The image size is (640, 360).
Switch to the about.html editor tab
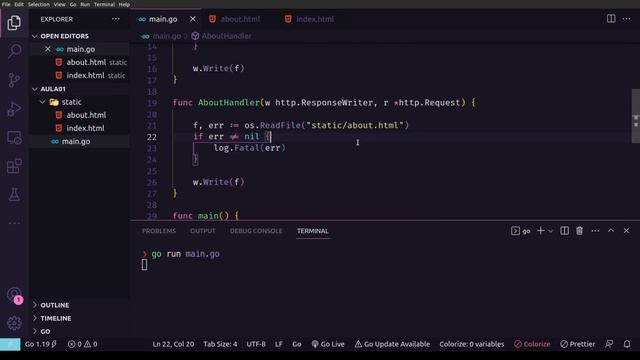point(240,19)
